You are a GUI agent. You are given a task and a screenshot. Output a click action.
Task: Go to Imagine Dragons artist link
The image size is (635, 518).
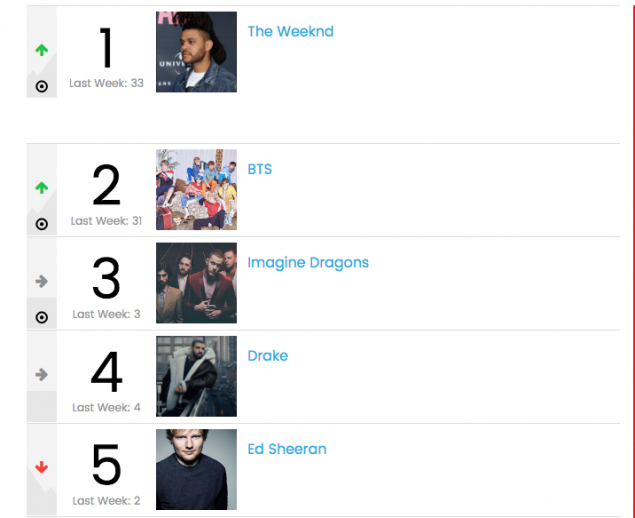point(308,263)
